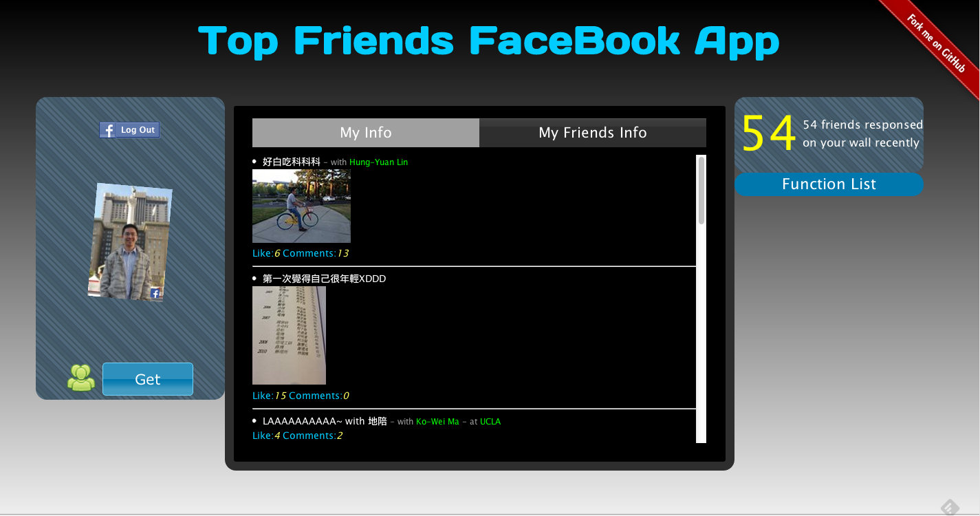Open the printed list photo thumbnail
Image resolution: width=980 pixels, height=516 pixels.
pyautogui.click(x=289, y=335)
